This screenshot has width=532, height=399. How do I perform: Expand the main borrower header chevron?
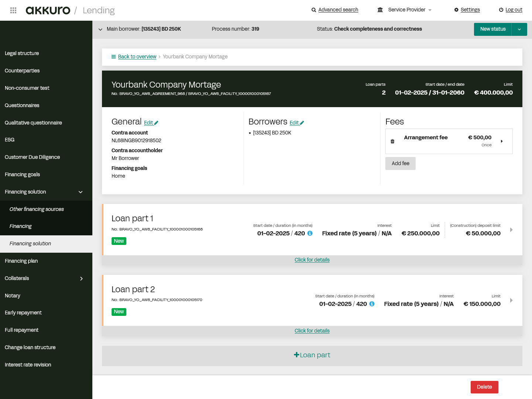[100, 29]
